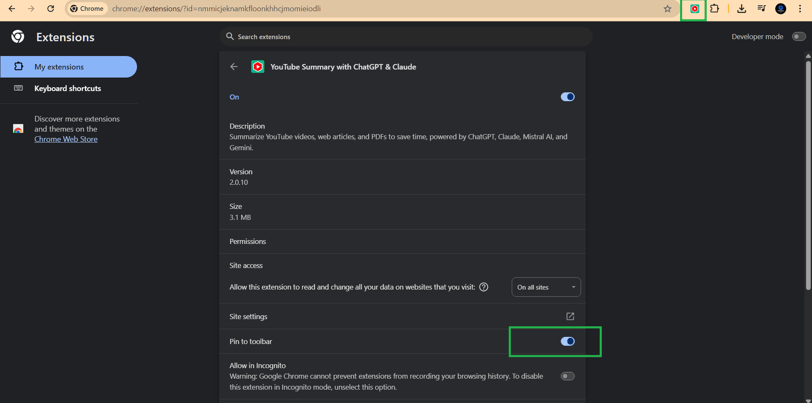Open the profile avatar menu
This screenshot has width=812, height=403.
click(780, 9)
